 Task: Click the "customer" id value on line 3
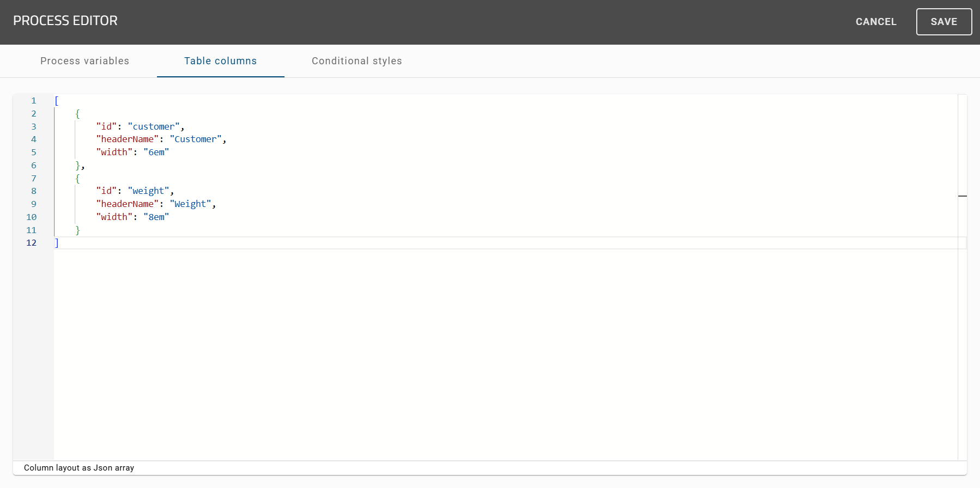(154, 126)
